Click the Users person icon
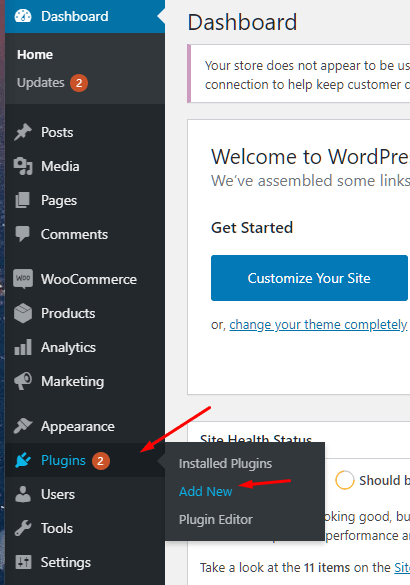 pos(23,494)
